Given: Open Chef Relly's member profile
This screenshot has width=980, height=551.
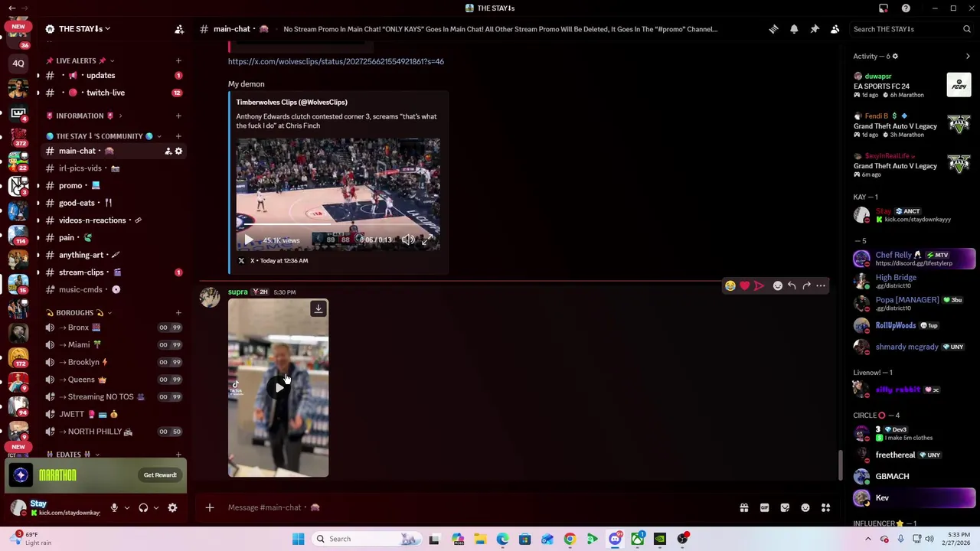Looking at the screenshot, I should [913, 259].
